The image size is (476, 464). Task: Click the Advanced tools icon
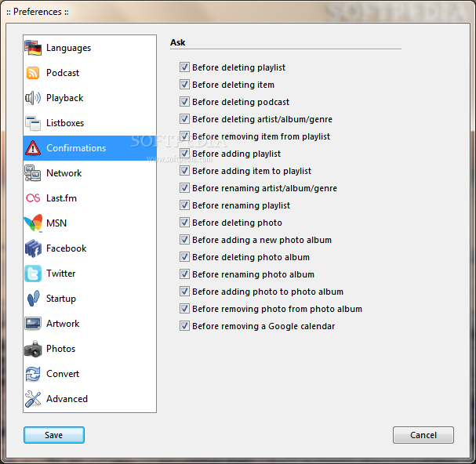coord(33,399)
